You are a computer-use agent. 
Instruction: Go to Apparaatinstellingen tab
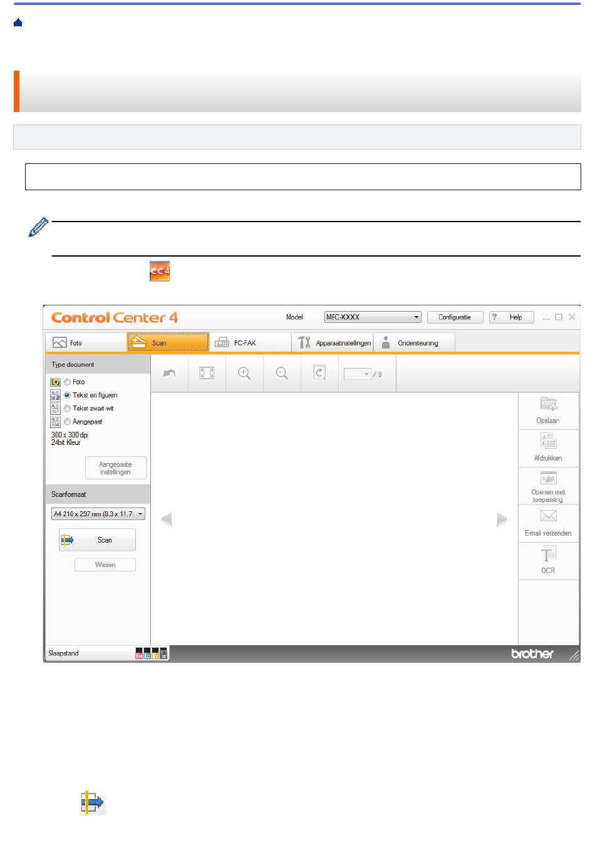click(332, 343)
